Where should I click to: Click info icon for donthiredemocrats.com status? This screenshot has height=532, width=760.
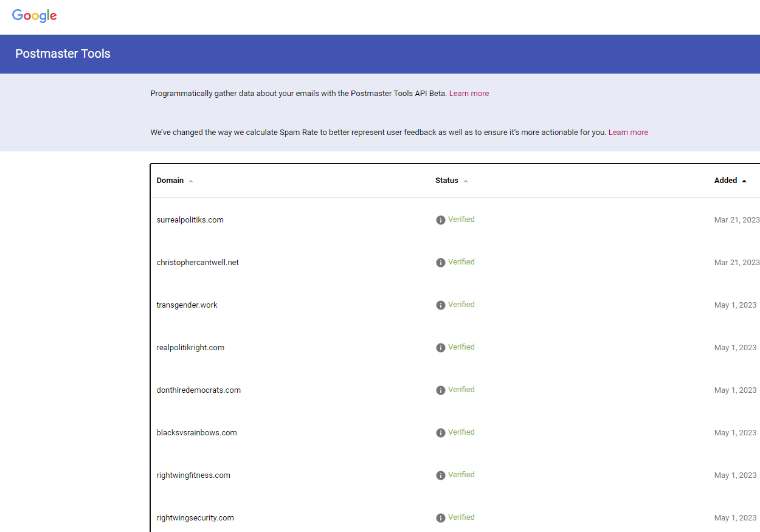coord(441,390)
